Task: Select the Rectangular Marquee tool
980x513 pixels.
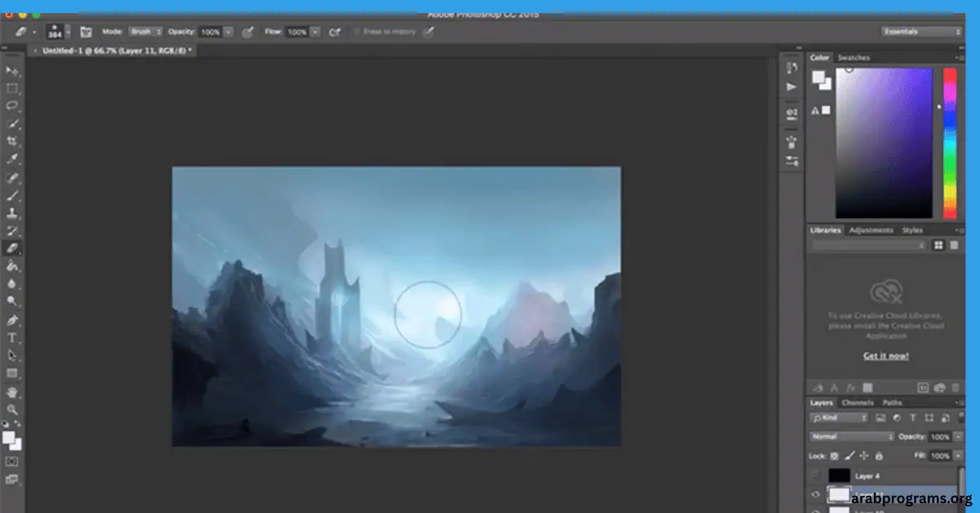Action: tap(12, 89)
